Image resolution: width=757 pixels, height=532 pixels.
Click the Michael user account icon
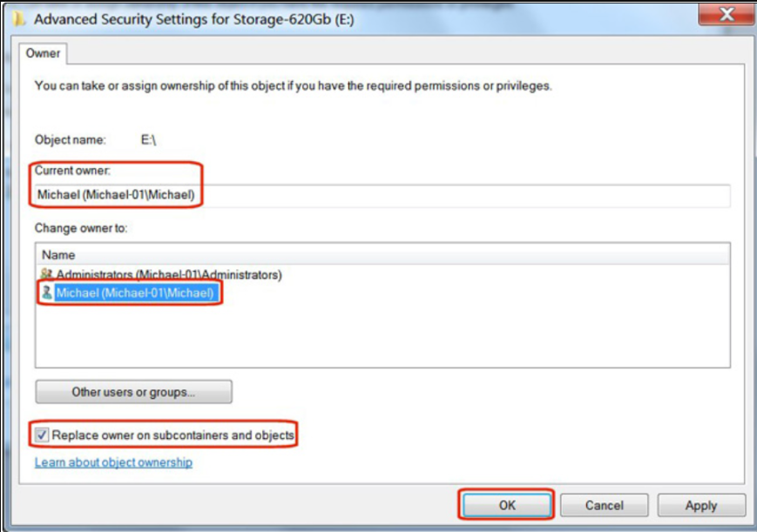(x=47, y=293)
